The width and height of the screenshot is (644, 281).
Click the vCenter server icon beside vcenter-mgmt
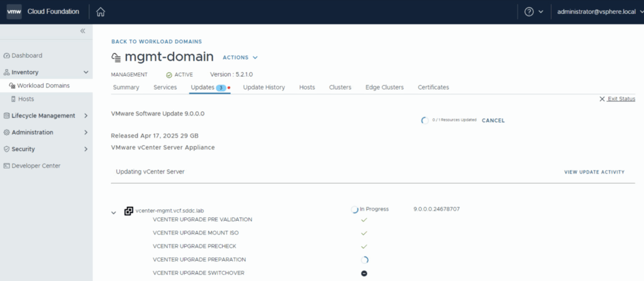click(x=128, y=211)
